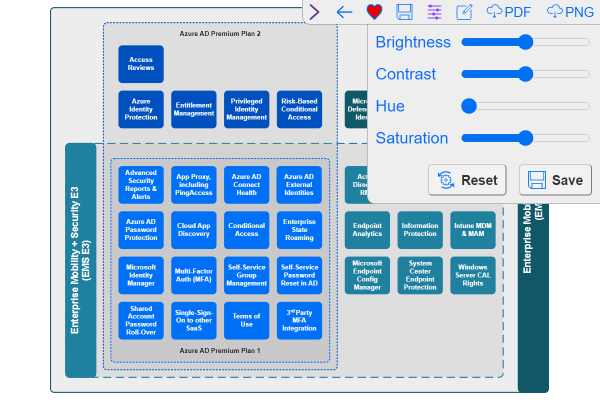Select System Center Endpoint Protection tile
Image resolution: width=600 pixels, height=400 pixels.
pos(420,275)
